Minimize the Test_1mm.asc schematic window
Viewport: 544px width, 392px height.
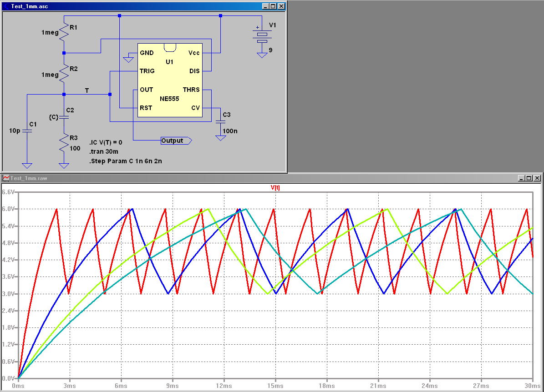click(x=266, y=6)
